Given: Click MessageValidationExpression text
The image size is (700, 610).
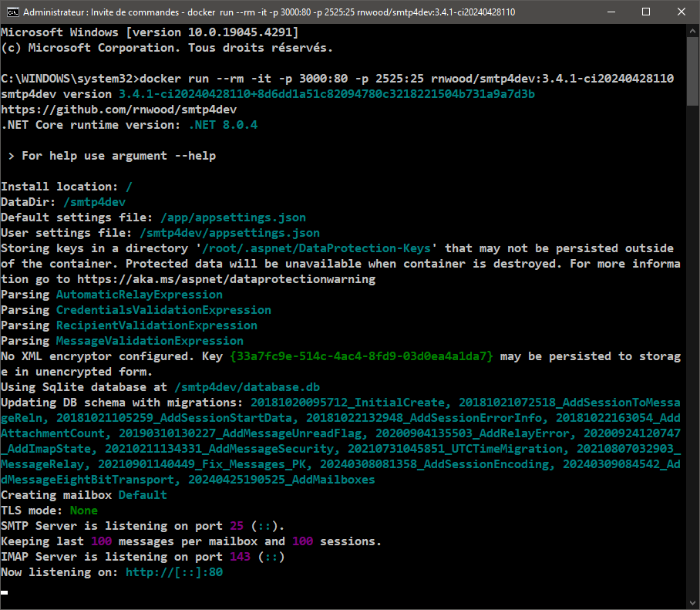Looking at the screenshot, I should 150,341.
